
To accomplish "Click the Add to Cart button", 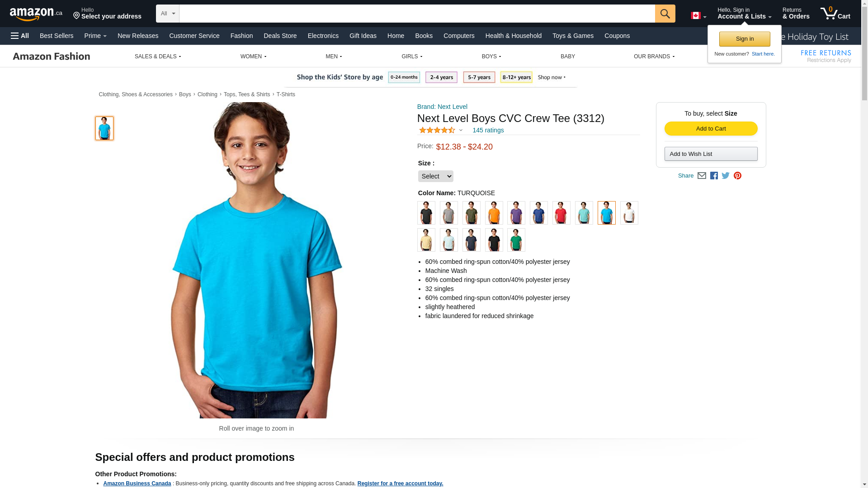I will [x=711, y=129].
